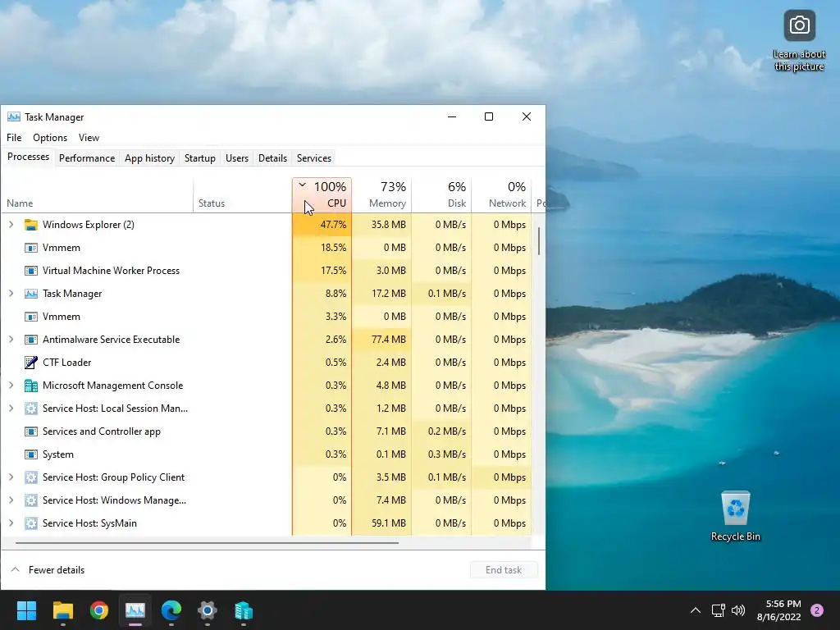This screenshot has height=630, width=840.
Task: Select the 0.3 MB/s disk value for System
Action: point(441,454)
